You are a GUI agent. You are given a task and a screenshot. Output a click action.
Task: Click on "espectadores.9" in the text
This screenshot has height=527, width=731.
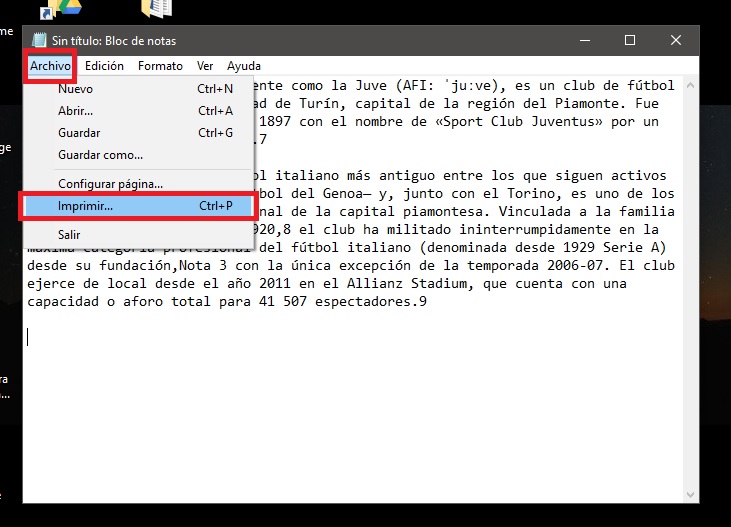tap(371, 302)
